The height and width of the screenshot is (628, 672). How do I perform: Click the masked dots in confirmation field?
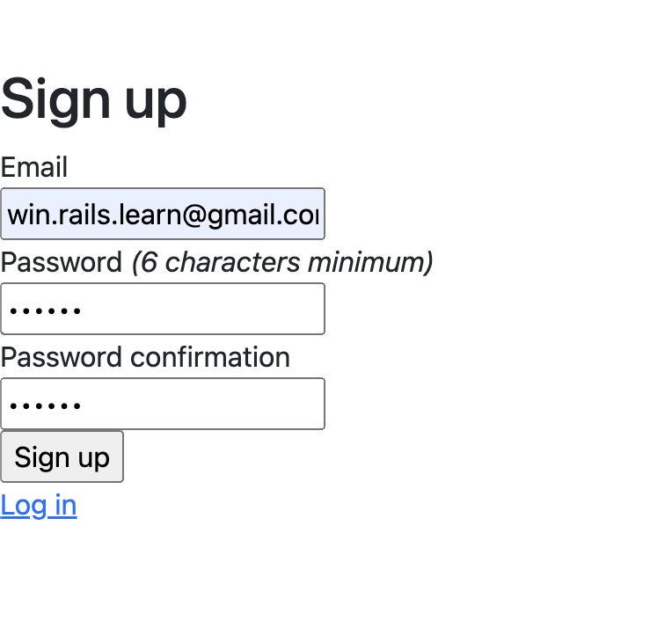[45, 405]
